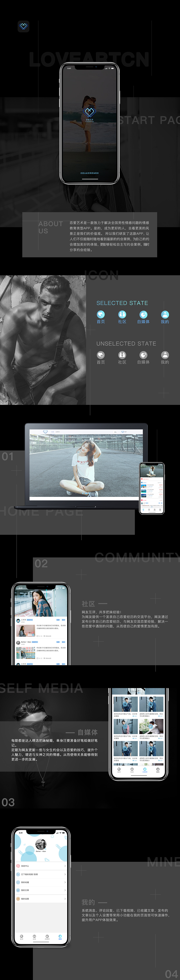Click the gray unselected 自媒体 icon
The width and height of the screenshot is (180, 980).
click(x=143, y=355)
